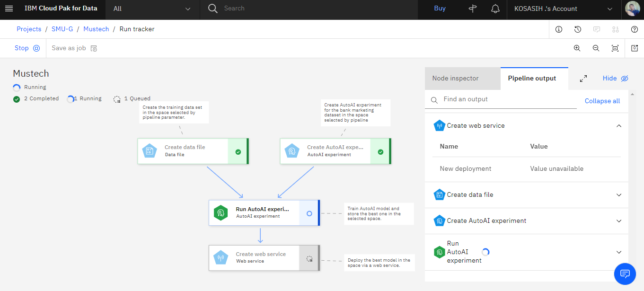Image resolution: width=644 pixels, height=291 pixels.
Task: Click the Buy link
Action: point(440,9)
